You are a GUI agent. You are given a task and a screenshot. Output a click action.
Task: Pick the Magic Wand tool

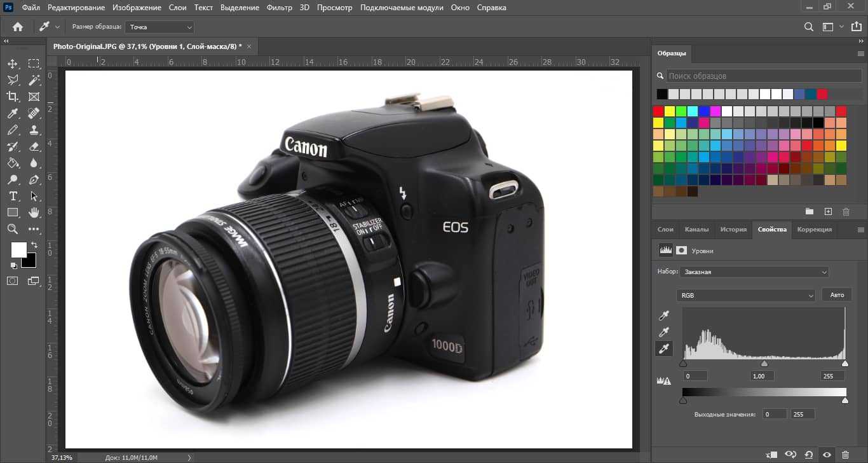click(34, 80)
